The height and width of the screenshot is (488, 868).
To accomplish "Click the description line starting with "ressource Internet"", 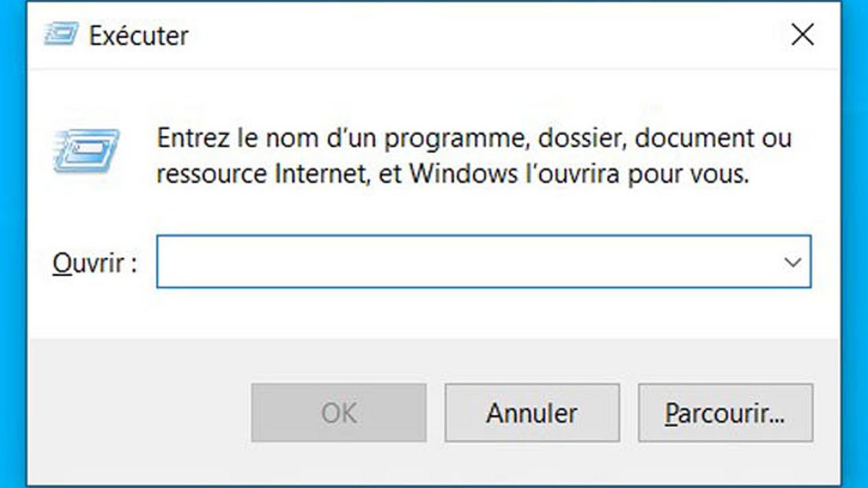I will pyautogui.click(x=452, y=174).
